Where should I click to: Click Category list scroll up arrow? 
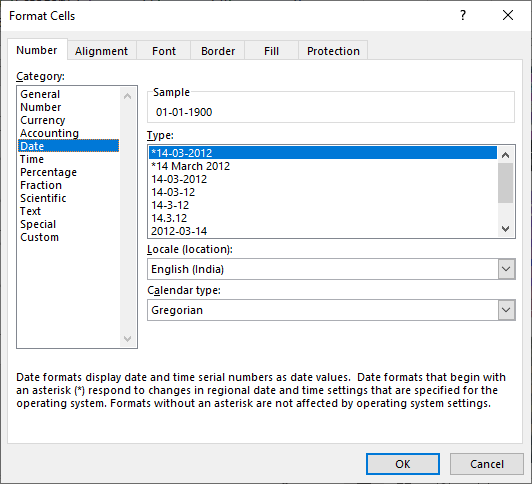[x=128, y=96]
